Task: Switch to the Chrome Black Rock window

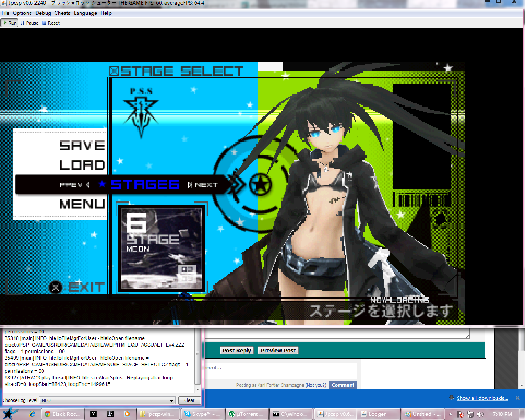Action: tap(63, 414)
